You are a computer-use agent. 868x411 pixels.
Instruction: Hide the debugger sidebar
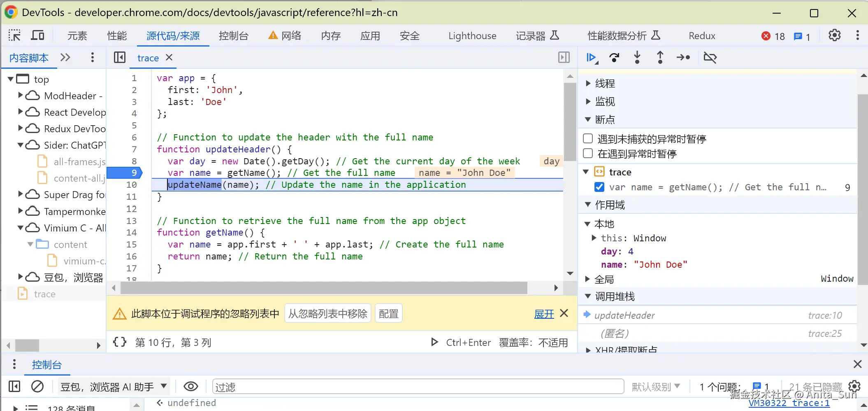tap(564, 57)
